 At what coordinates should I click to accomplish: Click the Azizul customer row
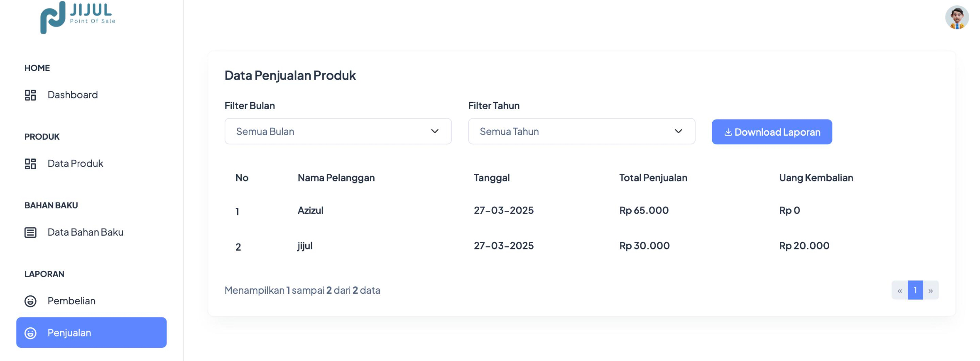[x=311, y=210]
